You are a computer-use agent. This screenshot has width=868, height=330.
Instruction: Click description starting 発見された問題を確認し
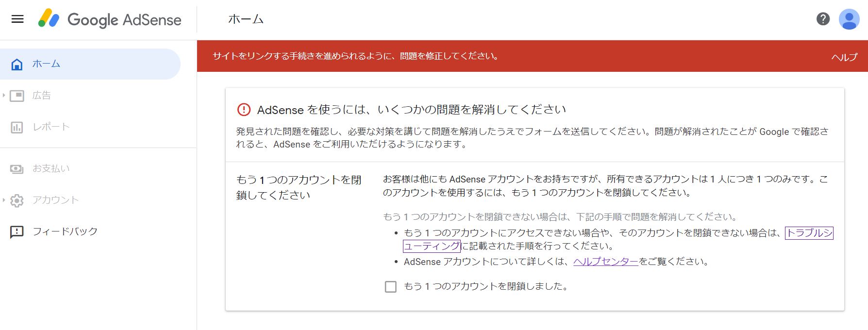coord(532,138)
